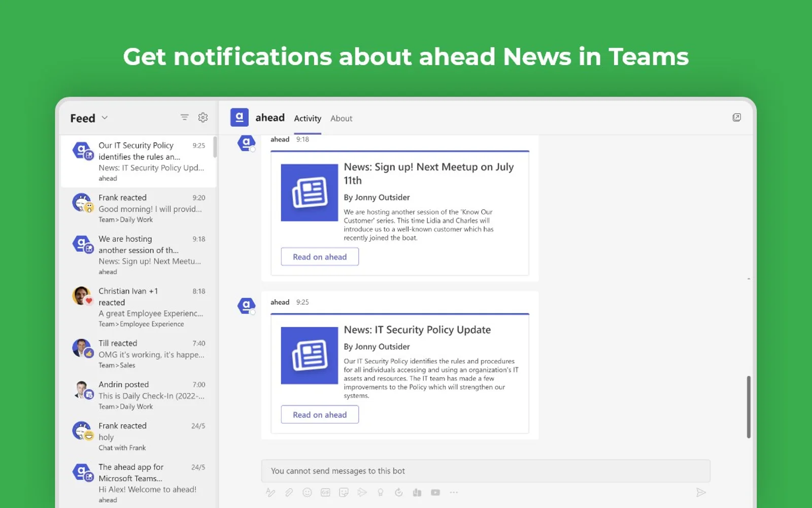Open Till reacted OMG it's working item
The height and width of the screenshot is (508, 812).
click(139, 354)
